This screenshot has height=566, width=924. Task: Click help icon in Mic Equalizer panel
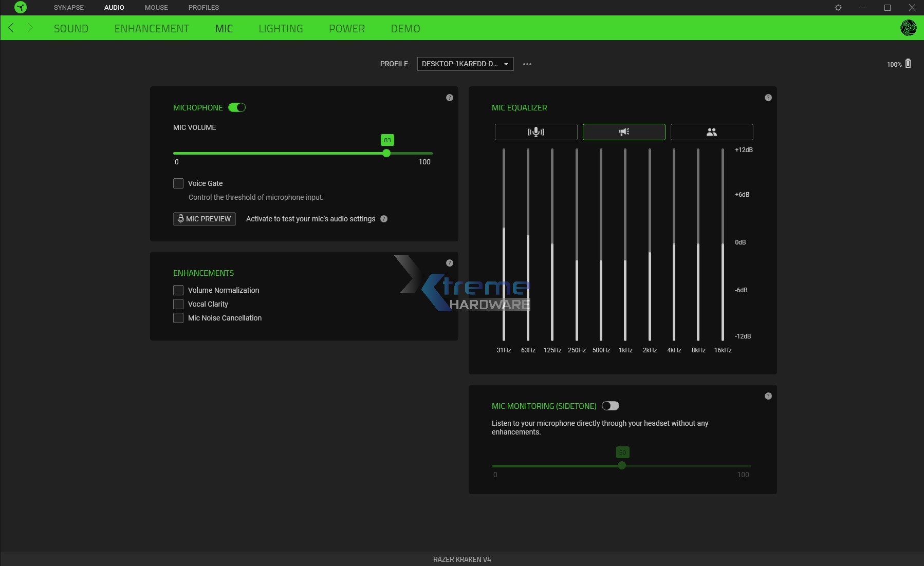[x=768, y=98]
